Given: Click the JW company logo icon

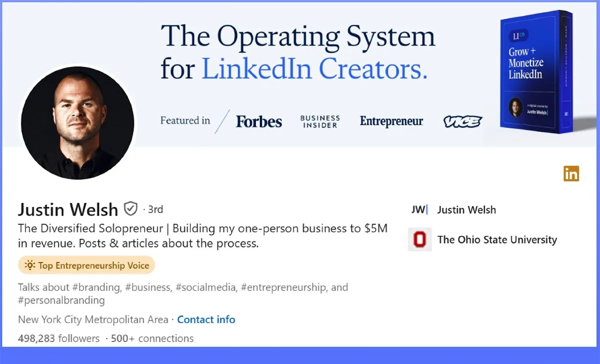Looking at the screenshot, I should coord(419,210).
